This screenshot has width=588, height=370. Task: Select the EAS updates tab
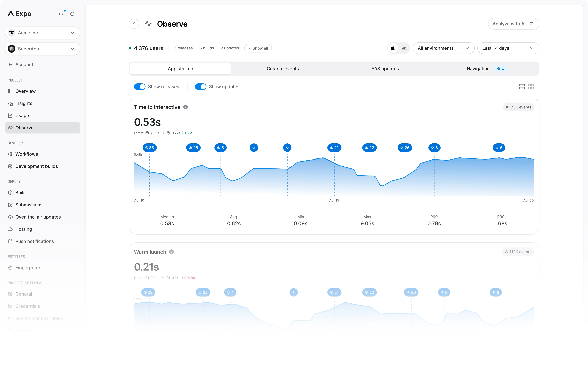[x=385, y=69]
